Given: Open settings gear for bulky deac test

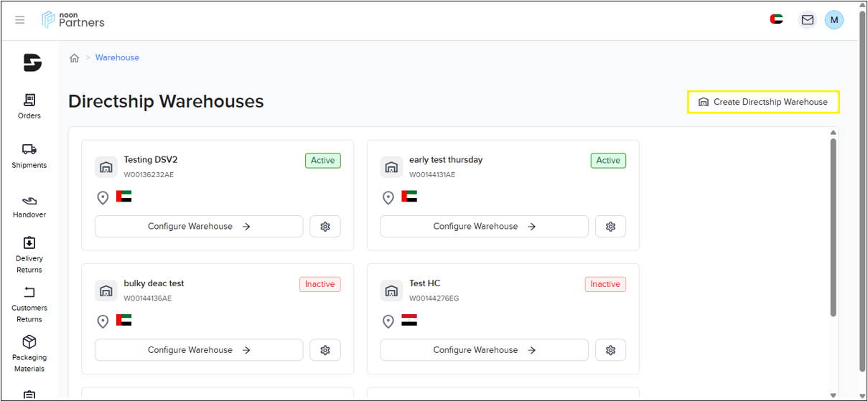Looking at the screenshot, I should (x=325, y=350).
